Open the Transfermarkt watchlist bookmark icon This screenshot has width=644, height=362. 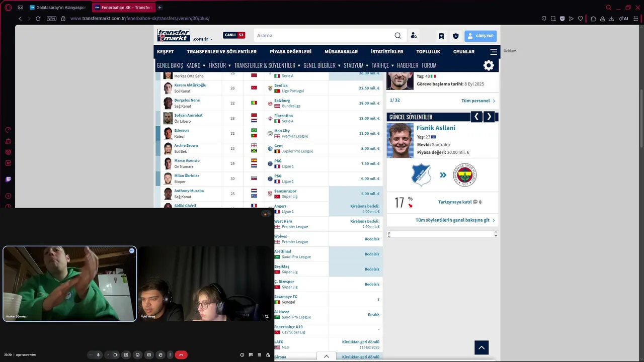(441, 36)
